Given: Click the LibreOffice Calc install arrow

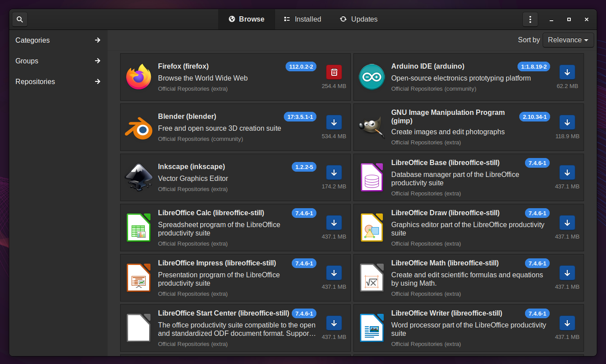Looking at the screenshot, I should 334,223.
